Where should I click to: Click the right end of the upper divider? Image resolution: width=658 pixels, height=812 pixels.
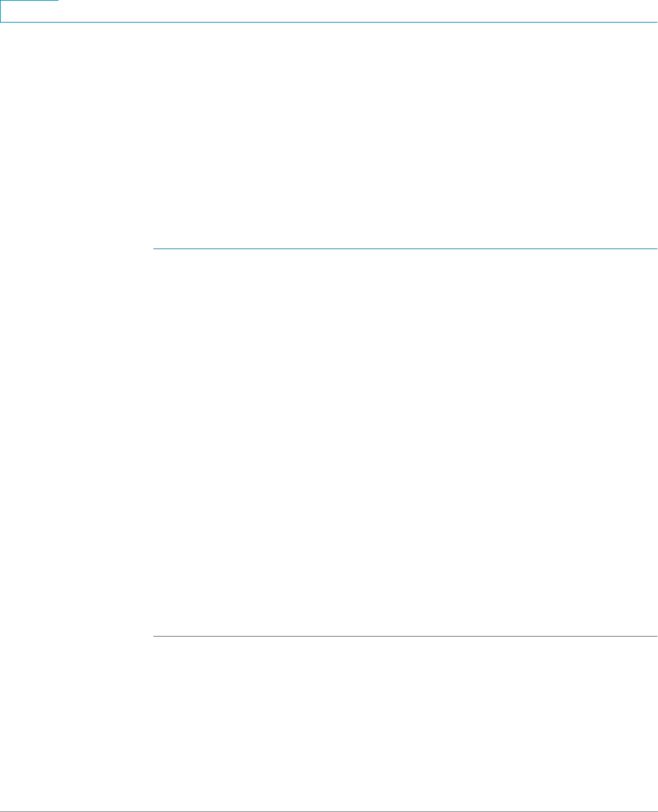click(656, 249)
